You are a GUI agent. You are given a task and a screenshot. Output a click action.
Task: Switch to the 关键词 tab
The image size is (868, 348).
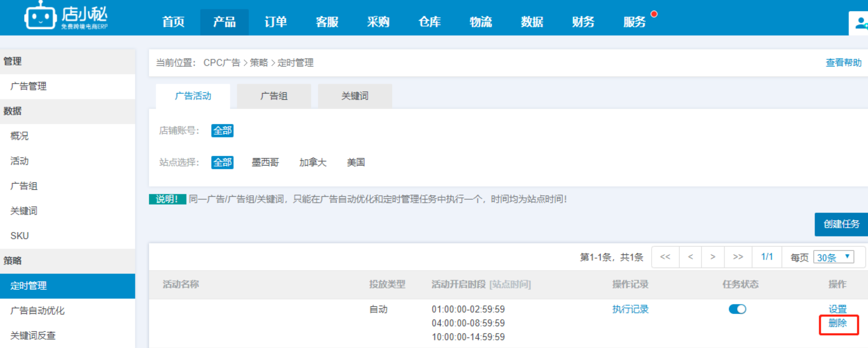[x=355, y=96]
